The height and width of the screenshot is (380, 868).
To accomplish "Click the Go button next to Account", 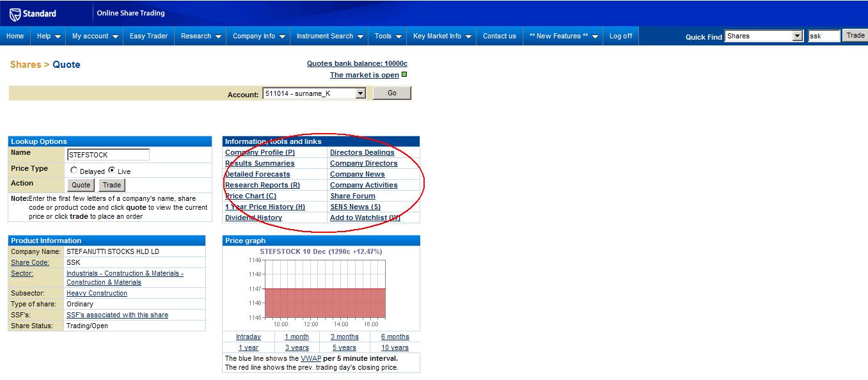I will [392, 93].
